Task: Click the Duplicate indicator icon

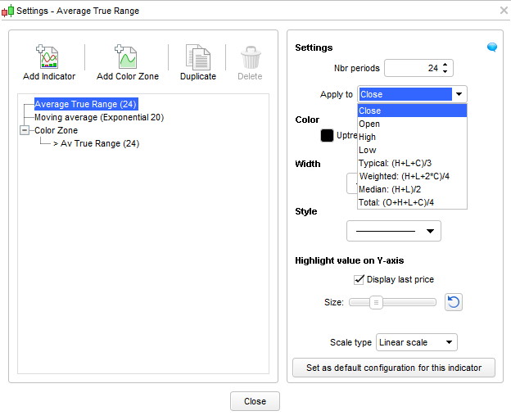Action: tap(197, 57)
